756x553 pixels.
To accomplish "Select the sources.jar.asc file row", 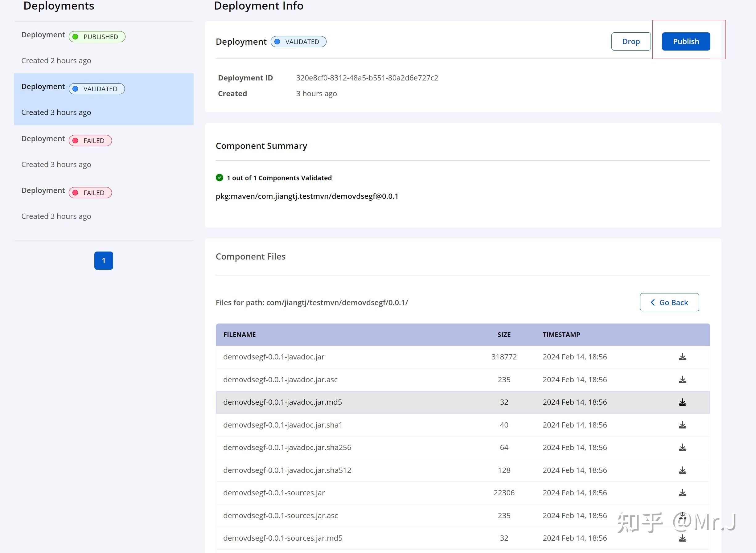I will pyautogui.click(x=281, y=515).
